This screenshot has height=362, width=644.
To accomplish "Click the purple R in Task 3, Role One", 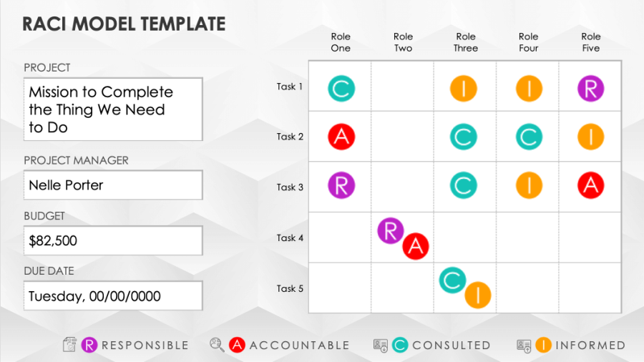I will pos(341,185).
